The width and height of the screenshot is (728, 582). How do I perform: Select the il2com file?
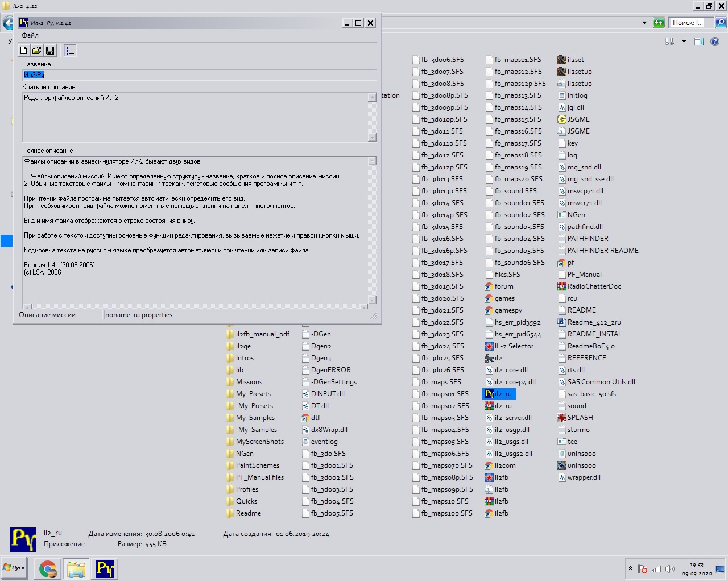(x=500, y=465)
